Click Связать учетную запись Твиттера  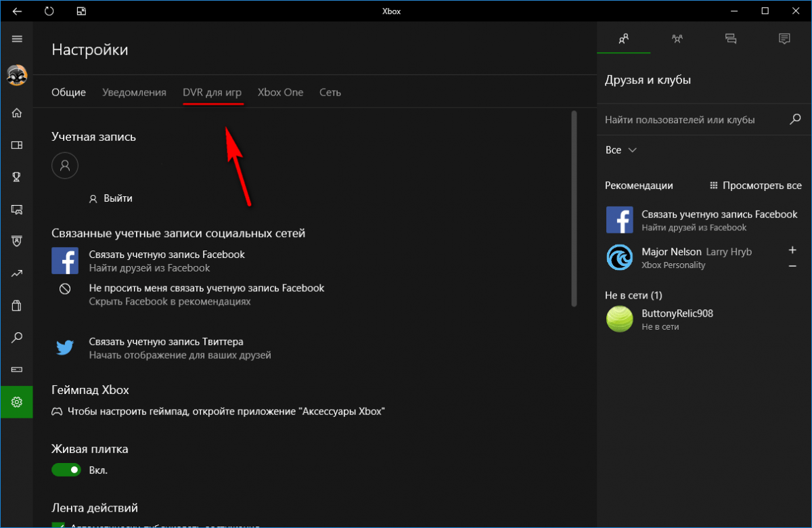166,341
